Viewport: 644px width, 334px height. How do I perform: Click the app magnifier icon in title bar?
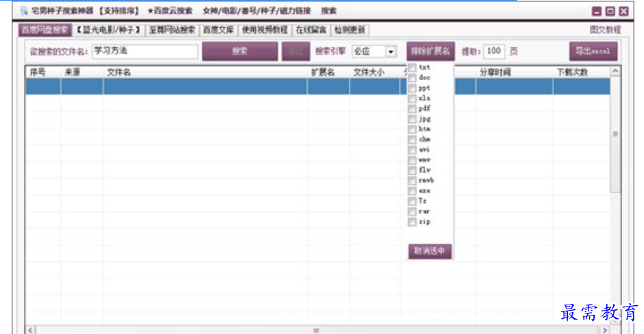(x=24, y=11)
